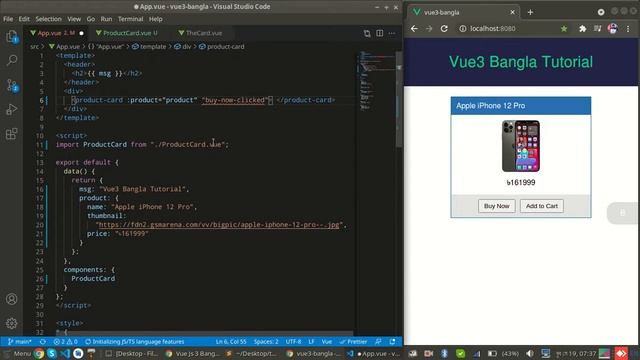
Task: Click the Add to Cart button
Action: 542,206
